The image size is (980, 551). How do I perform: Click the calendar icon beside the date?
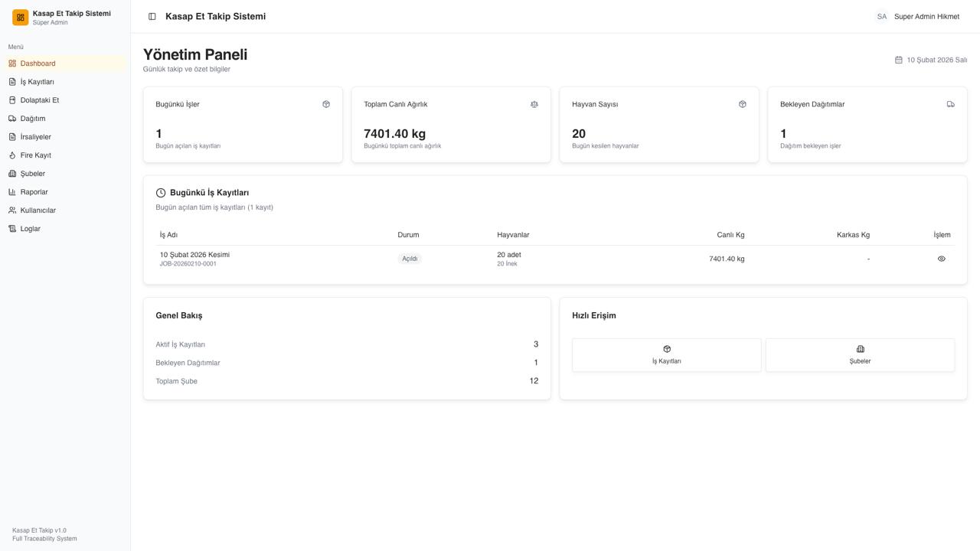pyautogui.click(x=899, y=60)
